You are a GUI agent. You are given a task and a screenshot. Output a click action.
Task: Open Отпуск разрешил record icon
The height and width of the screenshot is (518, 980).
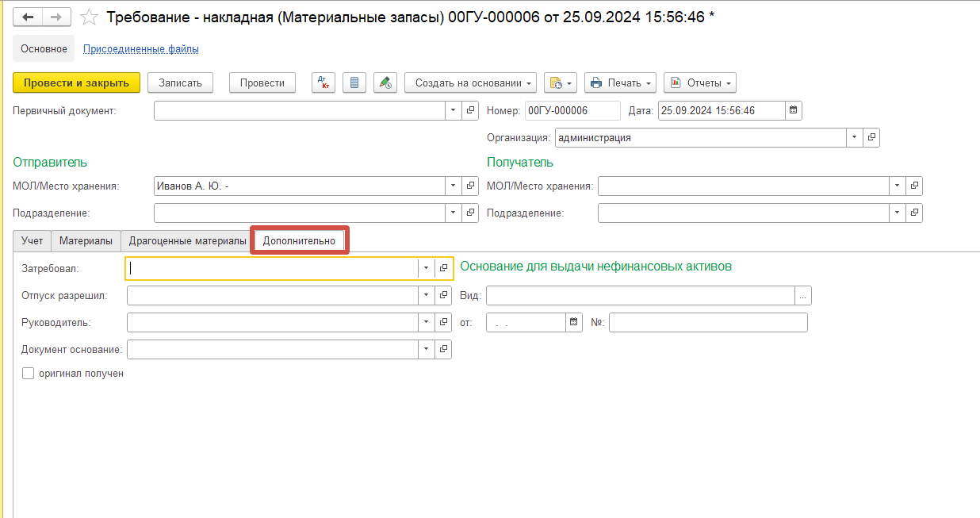pyautogui.click(x=443, y=296)
